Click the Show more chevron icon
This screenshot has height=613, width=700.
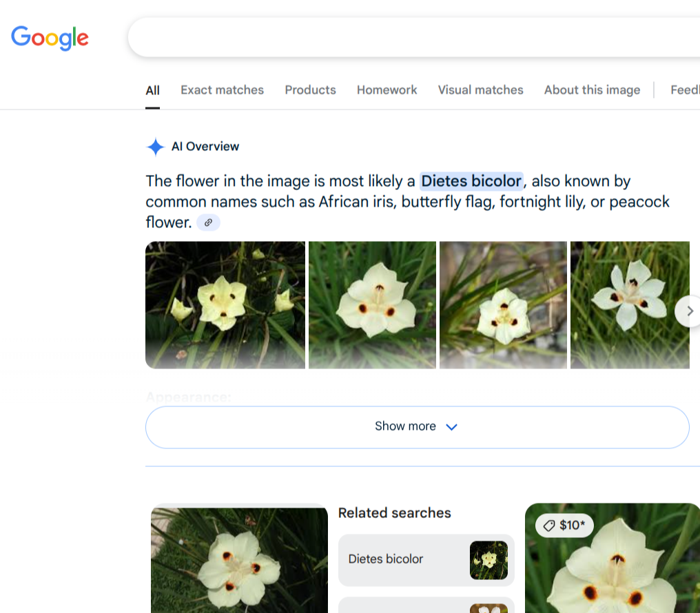[452, 427]
